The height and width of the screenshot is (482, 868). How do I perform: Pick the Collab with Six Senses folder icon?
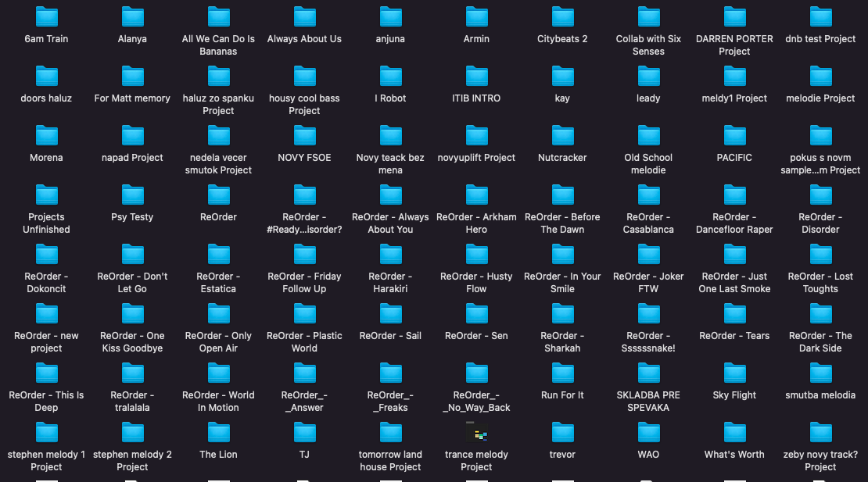pyautogui.click(x=649, y=17)
